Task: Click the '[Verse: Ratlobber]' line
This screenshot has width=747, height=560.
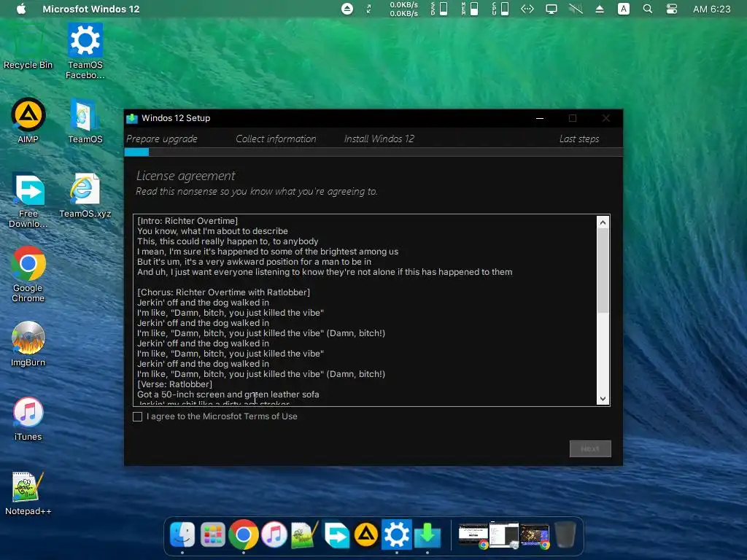Action: click(x=175, y=384)
